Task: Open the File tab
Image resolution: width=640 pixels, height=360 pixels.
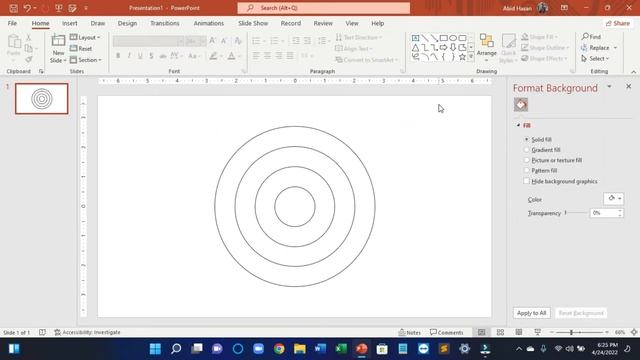Action: (x=12, y=23)
